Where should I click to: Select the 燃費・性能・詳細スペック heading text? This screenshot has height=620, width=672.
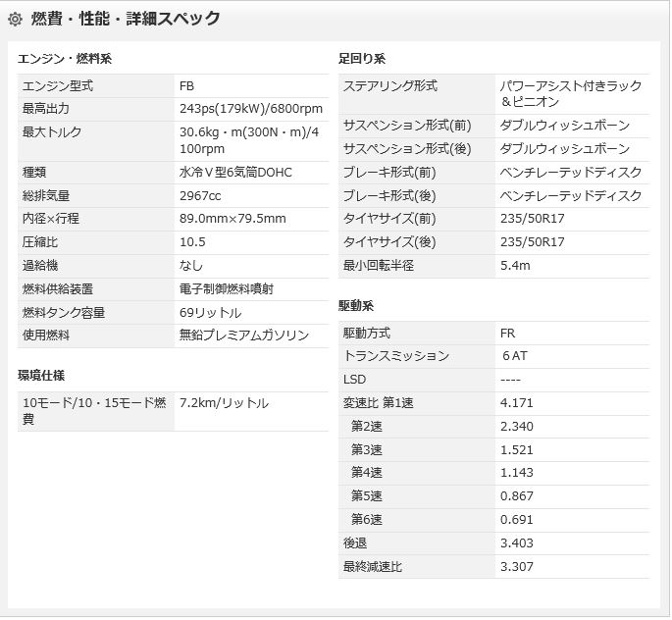click(x=126, y=19)
